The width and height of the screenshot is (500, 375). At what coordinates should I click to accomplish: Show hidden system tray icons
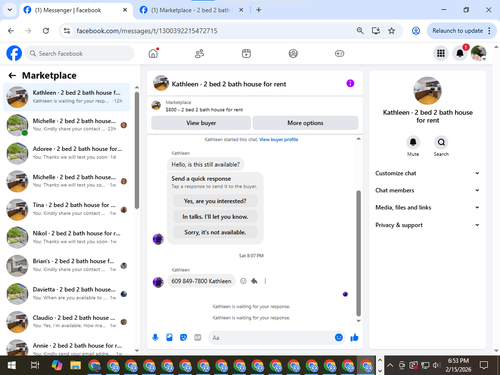[390, 365]
